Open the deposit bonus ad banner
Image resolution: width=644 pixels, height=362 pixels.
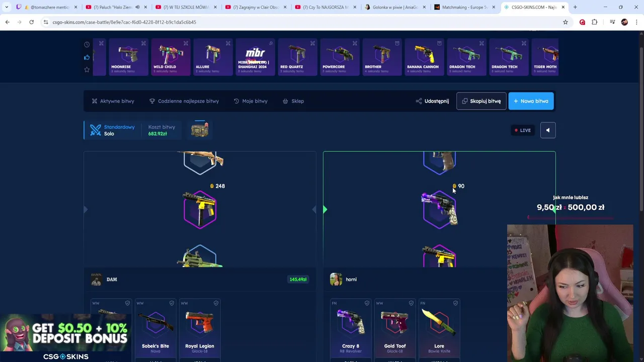[65, 338]
